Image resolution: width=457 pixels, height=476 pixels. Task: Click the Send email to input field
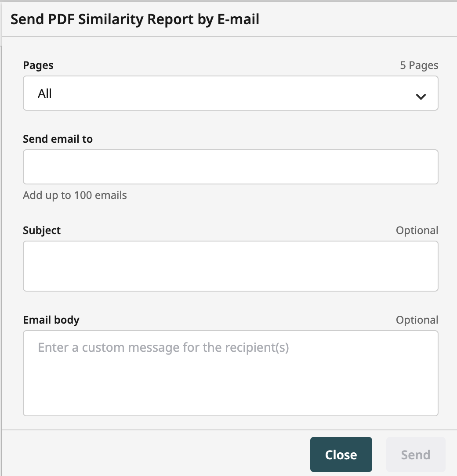[x=230, y=167]
